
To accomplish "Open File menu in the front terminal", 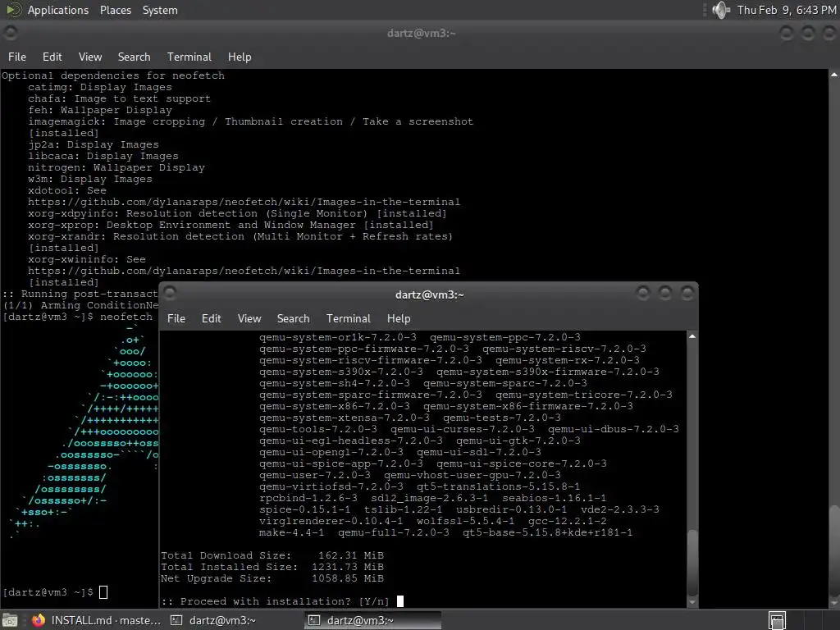I will (176, 319).
